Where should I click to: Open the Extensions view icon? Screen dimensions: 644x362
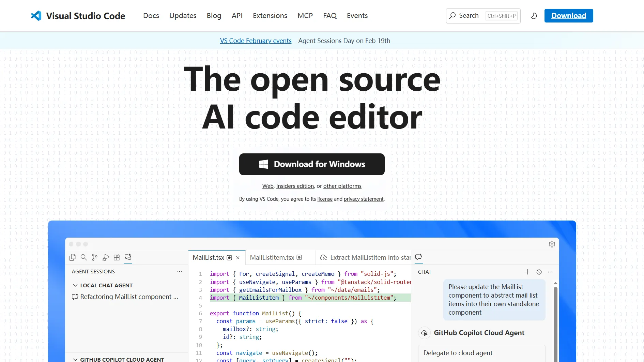(117, 258)
